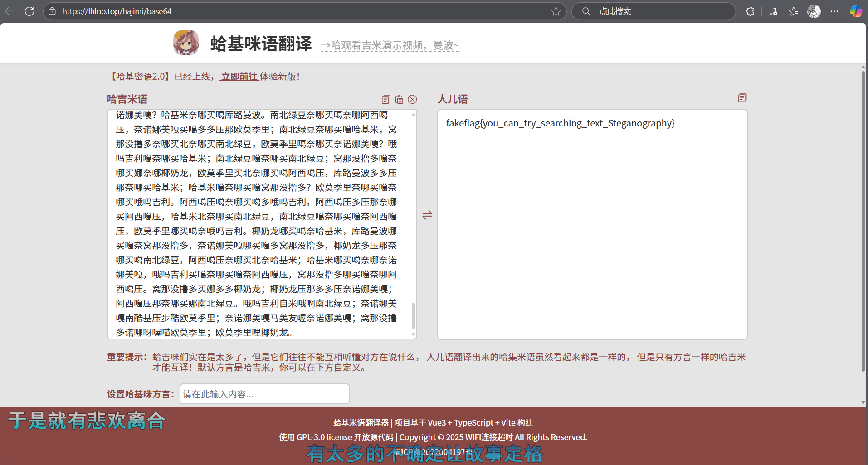Open the browser profile avatar

click(814, 11)
